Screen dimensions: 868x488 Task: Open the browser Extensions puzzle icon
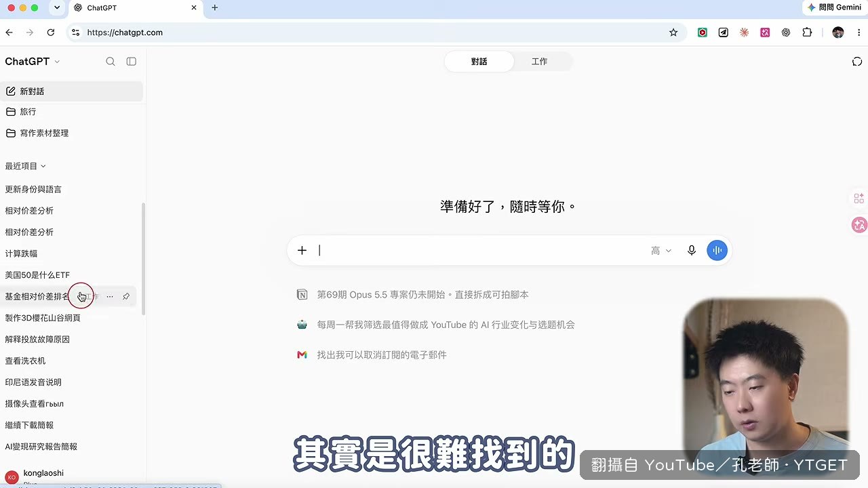807,33
